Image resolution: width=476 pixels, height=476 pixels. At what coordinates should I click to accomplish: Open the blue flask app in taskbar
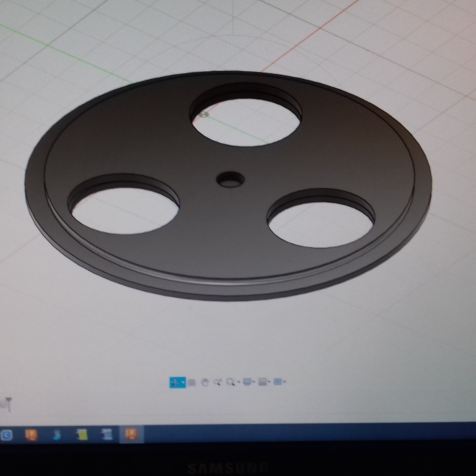(x=57, y=435)
